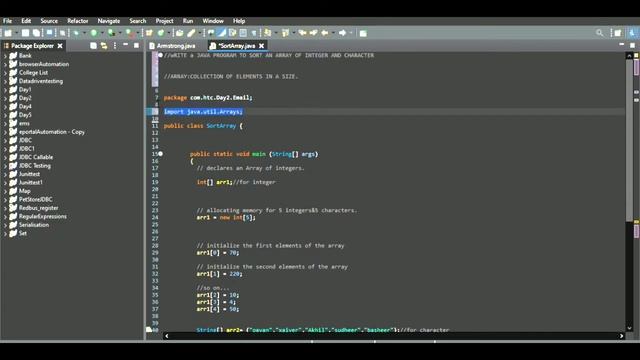The image size is (640, 360).
Task: Toggle Mark Occurrences highlighted button
Action: point(222,33)
